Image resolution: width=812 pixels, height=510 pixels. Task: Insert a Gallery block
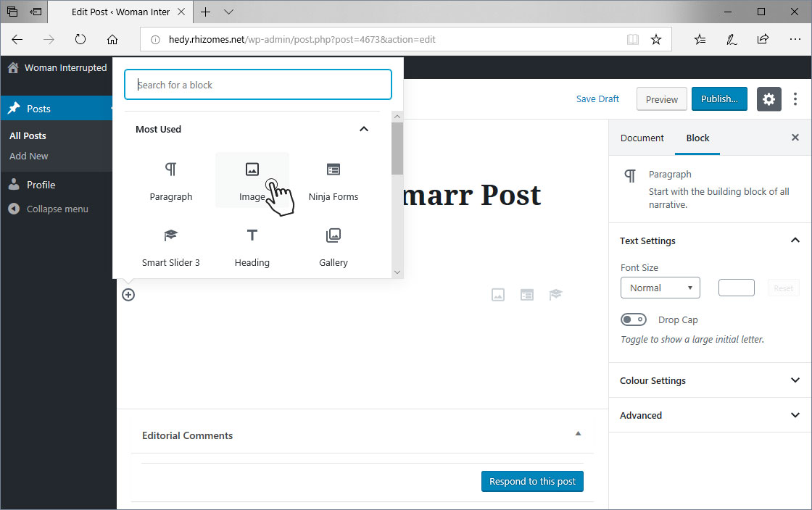click(333, 247)
